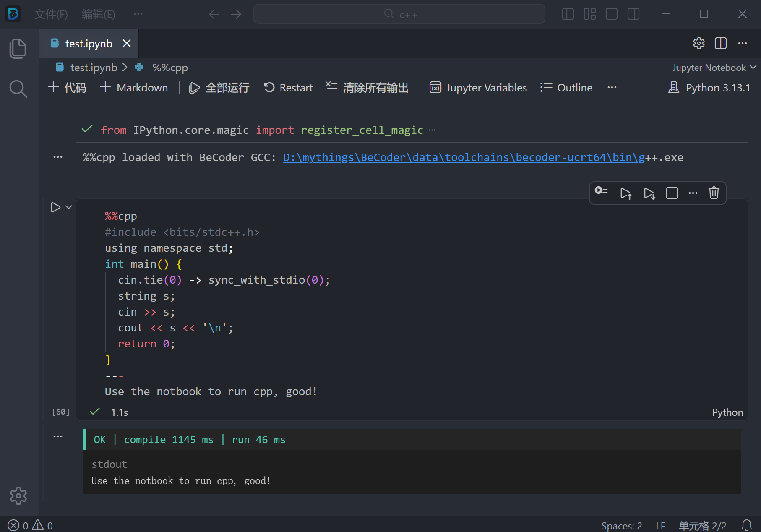
Task: Open the Explorer files icon in sidebar
Action: coord(18,48)
